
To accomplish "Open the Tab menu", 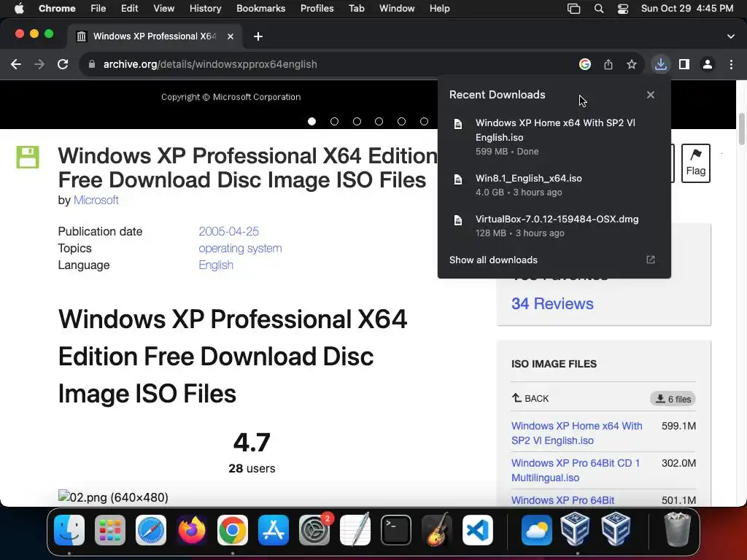I will tap(356, 9).
